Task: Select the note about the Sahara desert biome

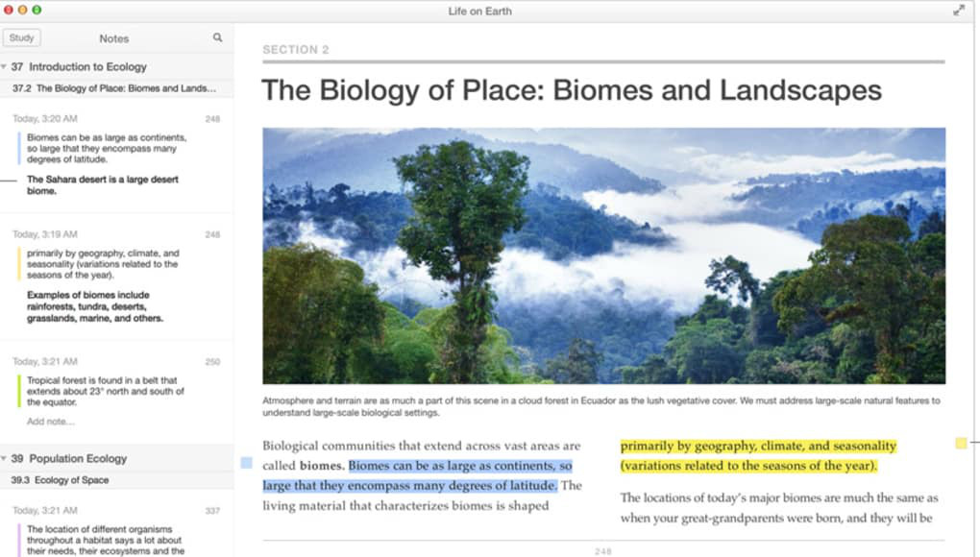Action: pos(103,184)
